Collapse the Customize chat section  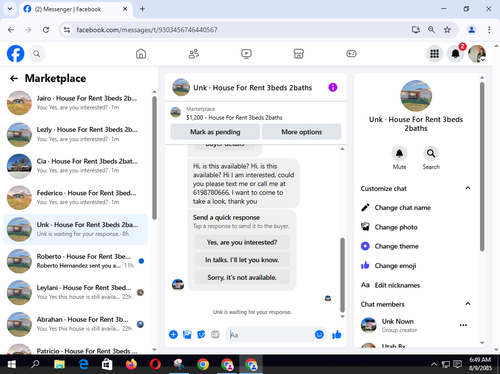point(468,188)
